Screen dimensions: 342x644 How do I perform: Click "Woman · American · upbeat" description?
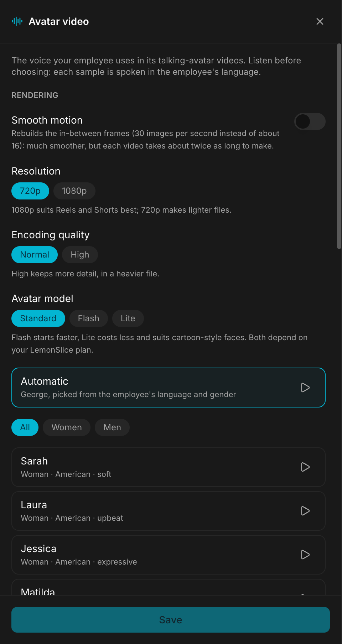72,518
